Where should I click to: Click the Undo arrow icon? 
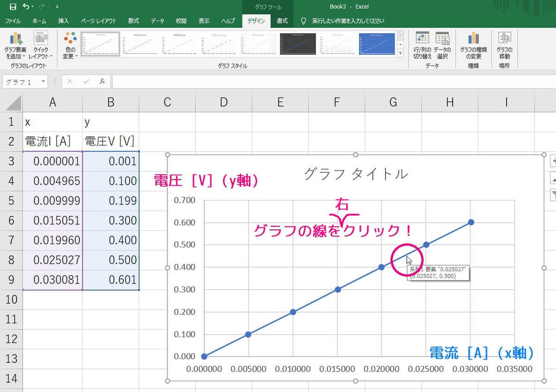[26, 6]
